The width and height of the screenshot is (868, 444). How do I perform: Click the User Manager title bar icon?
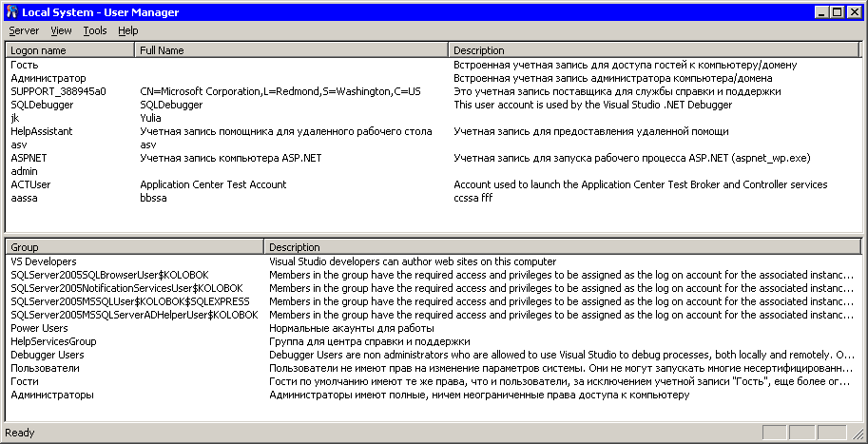(11, 12)
